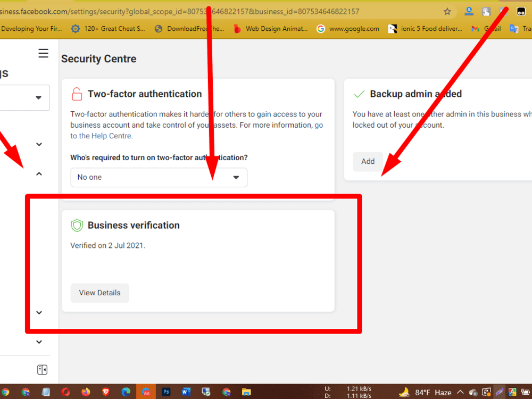
Task: Open the 'Web Design Animat...' bookmark
Action: point(271,29)
